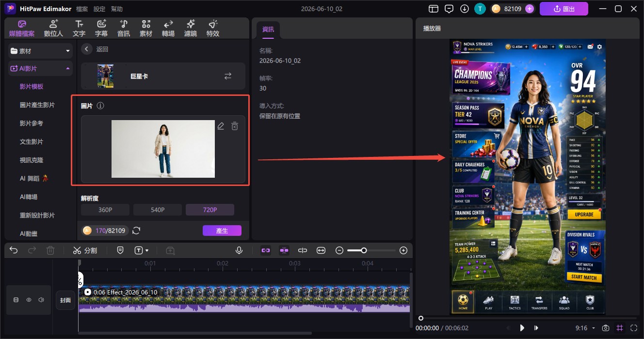Select 重新設計影片 in the sidebar

[x=37, y=215]
